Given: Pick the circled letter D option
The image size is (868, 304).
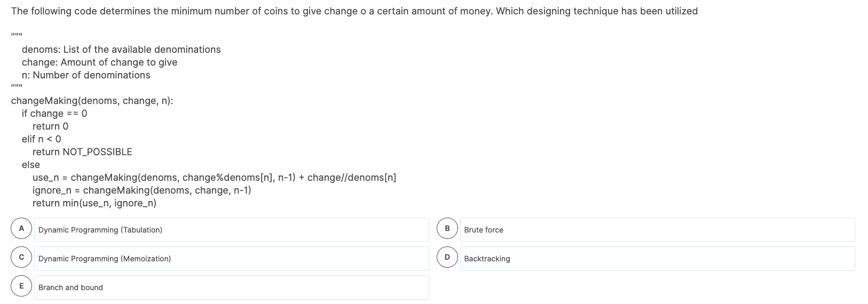Looking at the screenshot, I should coord(447,257).
